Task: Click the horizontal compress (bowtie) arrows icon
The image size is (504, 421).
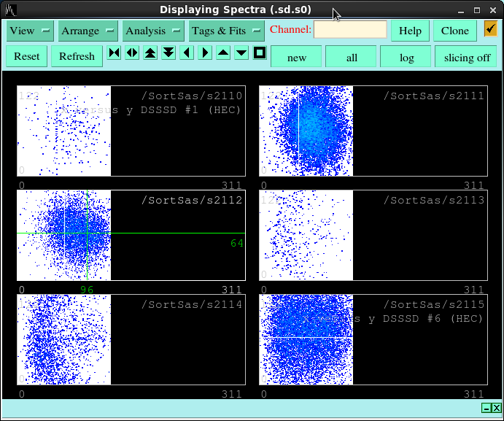Action: pyautogui.click(x=114, y=53)
